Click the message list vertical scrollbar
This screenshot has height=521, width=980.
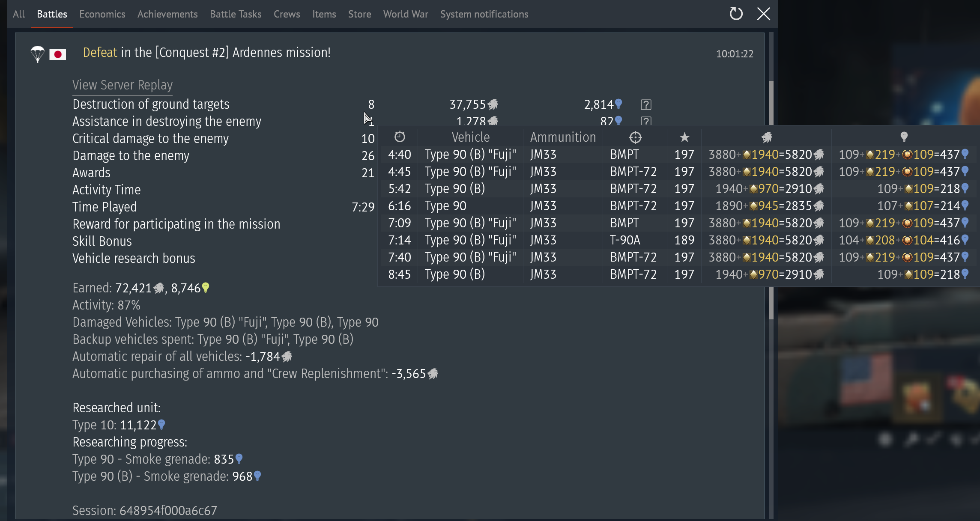coord(771,103)
